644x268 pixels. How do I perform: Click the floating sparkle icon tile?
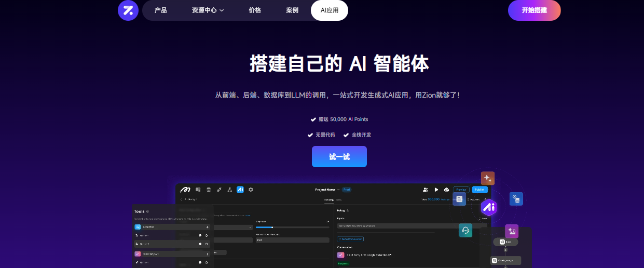[488, 178]
